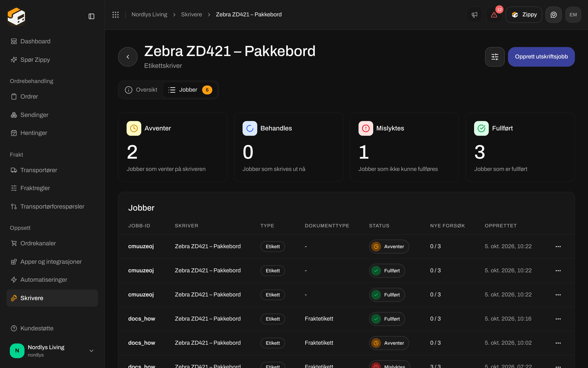This screenshot has width=588, height=368.
Task: Click Nordlys Living breadcrumb link
Action: tap(149, 15)
